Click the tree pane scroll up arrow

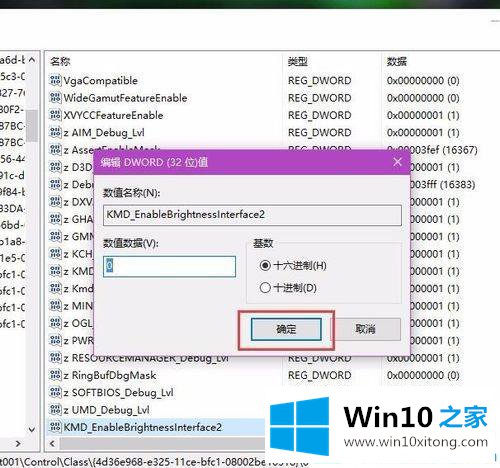pyautogui.click(x=32, y=60)
